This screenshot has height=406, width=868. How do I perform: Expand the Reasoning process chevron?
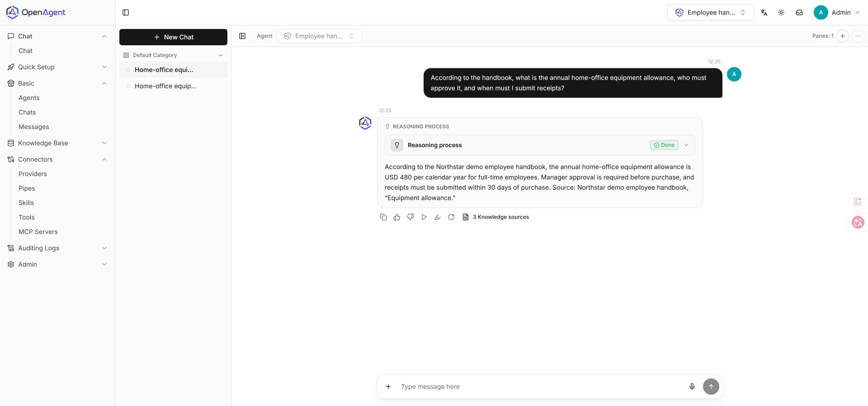[686, 145]
